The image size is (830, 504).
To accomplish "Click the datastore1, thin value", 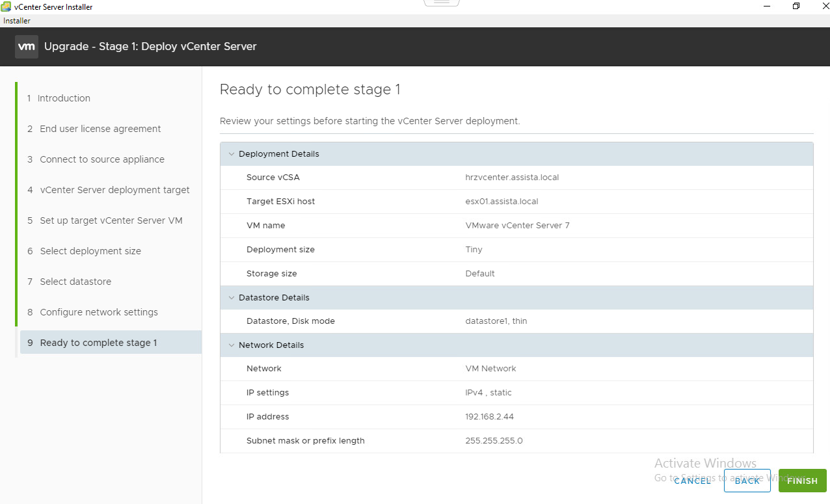I will [x=496, y=321].
